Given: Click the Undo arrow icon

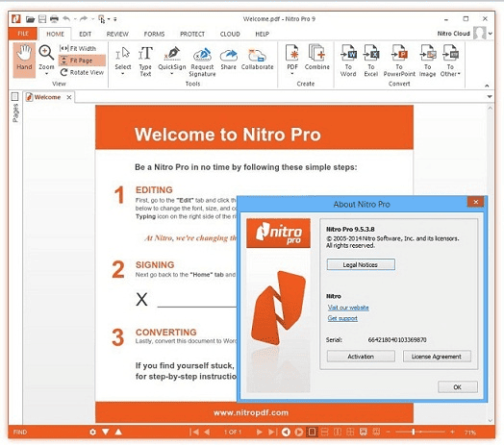Looking at the screenshot, I should 66,19.
